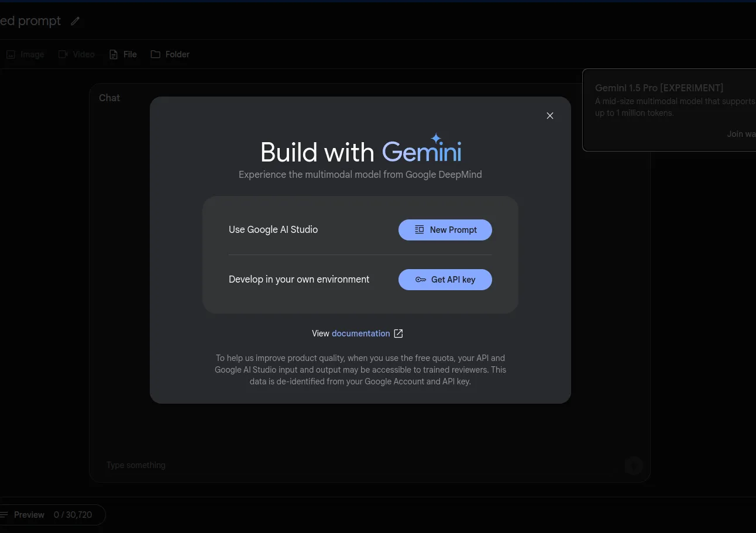Click the grid icon on the New Prompt button
The image size is (756, 533).
coord(420,229)
